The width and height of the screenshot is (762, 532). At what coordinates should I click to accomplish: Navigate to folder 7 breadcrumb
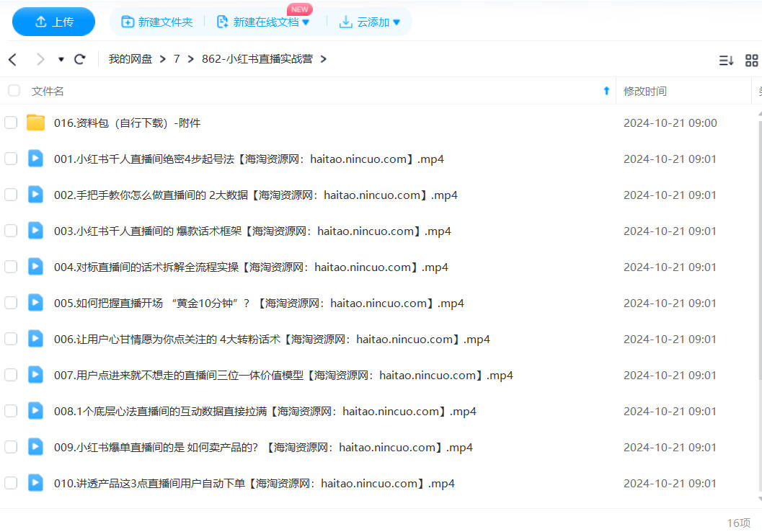tap(177, 59)
